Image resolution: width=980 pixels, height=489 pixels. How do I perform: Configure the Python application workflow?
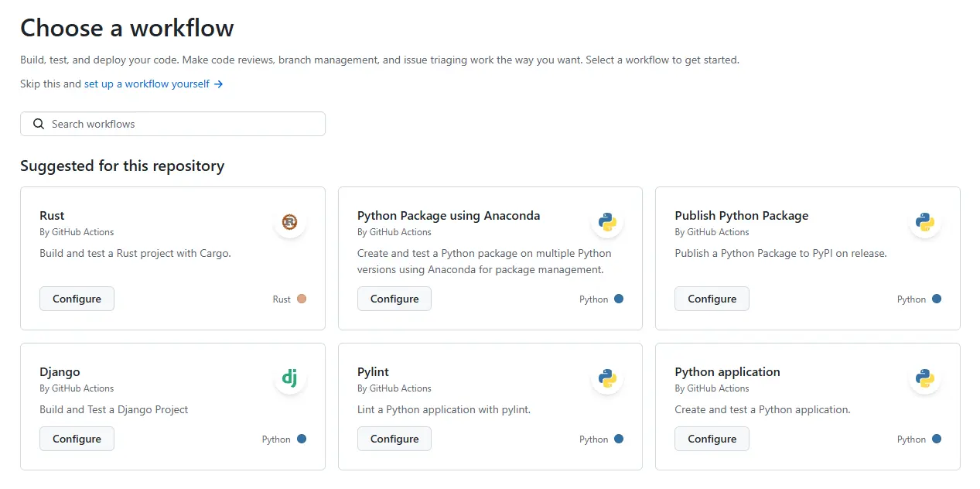pos(712,439)
